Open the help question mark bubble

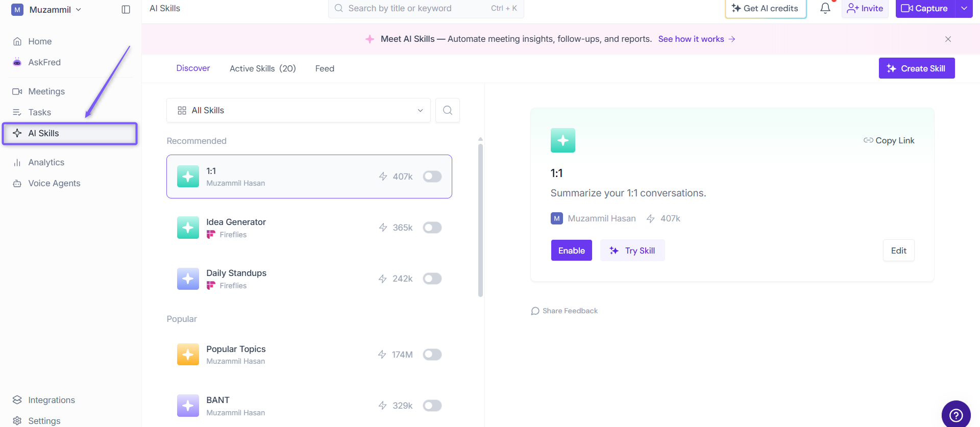coord(956,415)
